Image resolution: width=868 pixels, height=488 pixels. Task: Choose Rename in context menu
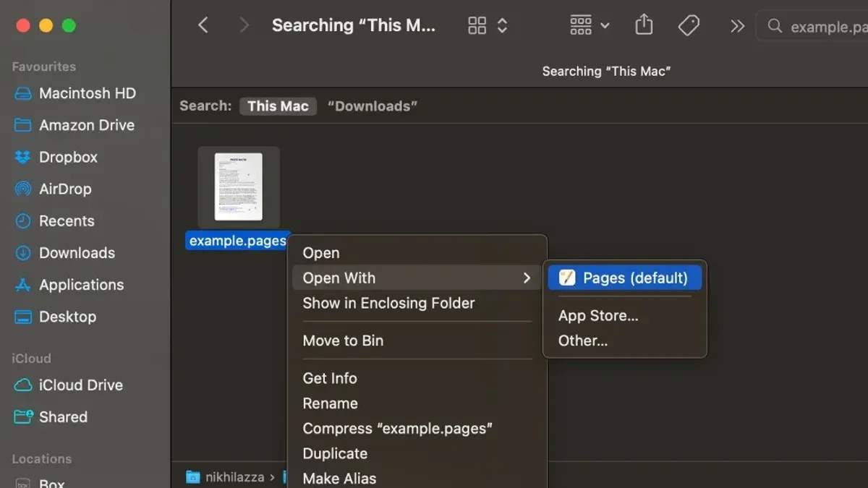coord(417,403)
